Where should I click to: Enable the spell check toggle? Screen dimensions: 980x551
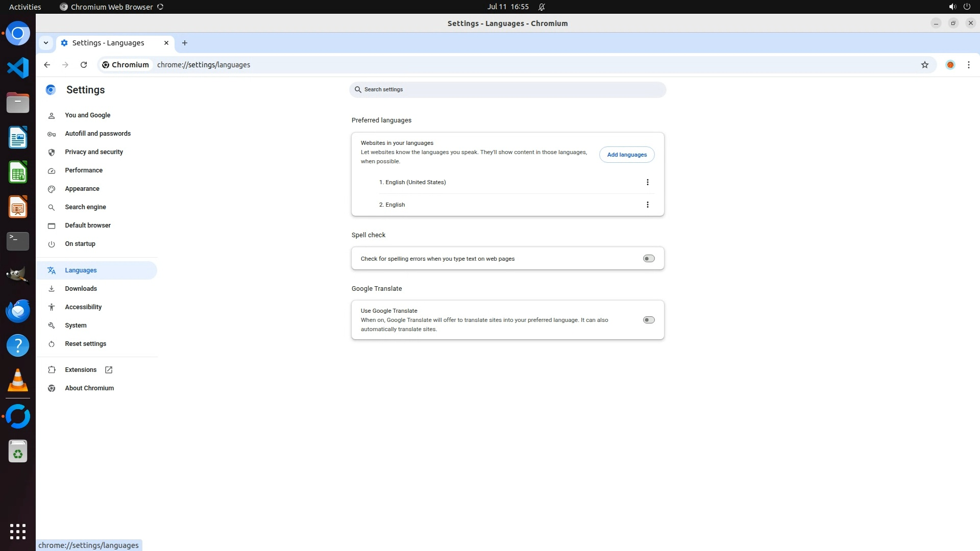(648, 259)
